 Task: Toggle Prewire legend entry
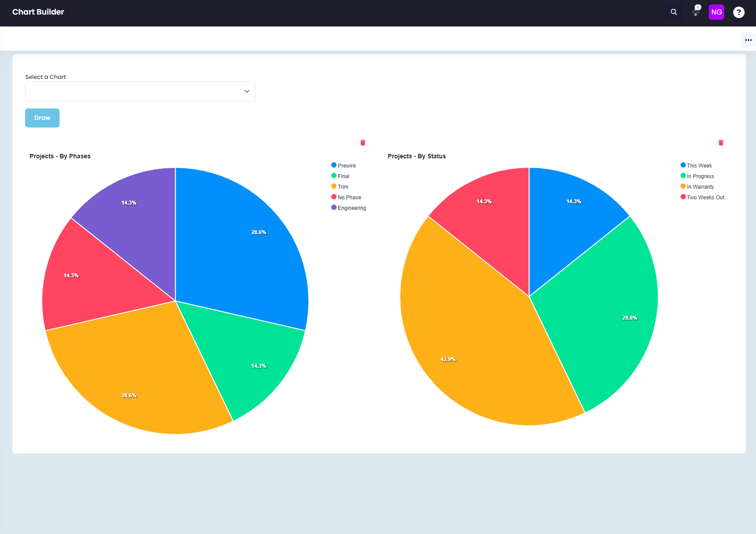tap(344, 165)
